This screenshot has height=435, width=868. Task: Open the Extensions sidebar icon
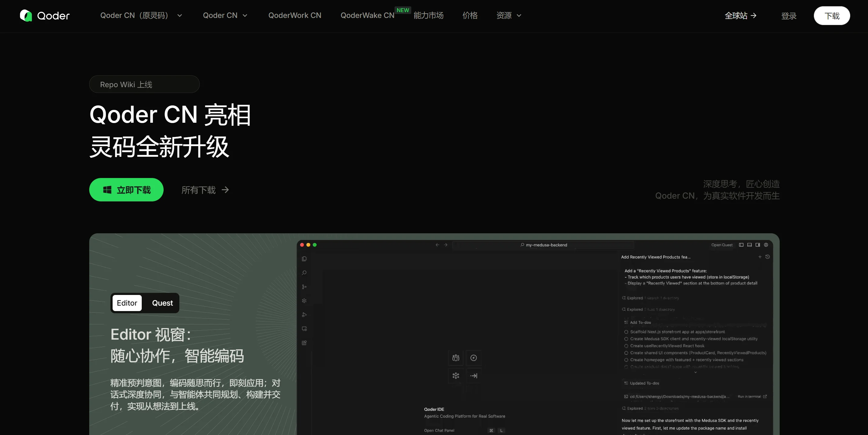(304, 343)
